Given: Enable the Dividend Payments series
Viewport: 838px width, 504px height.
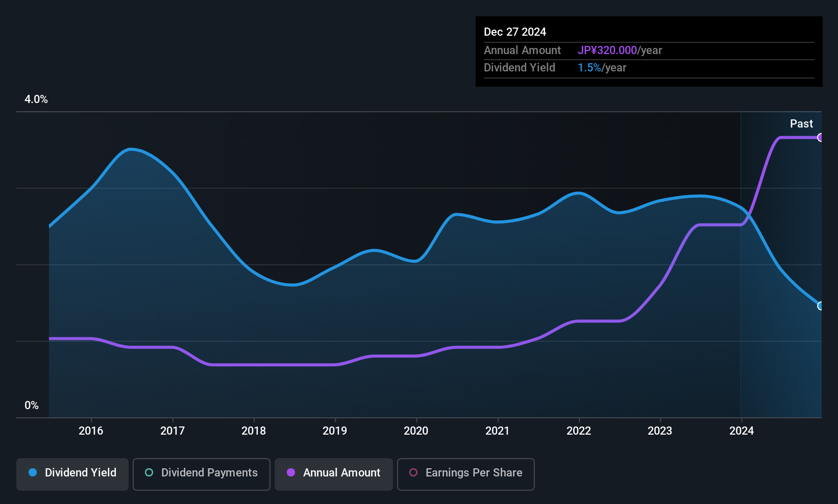Looking at the screenshot, I should coord(202,474).
